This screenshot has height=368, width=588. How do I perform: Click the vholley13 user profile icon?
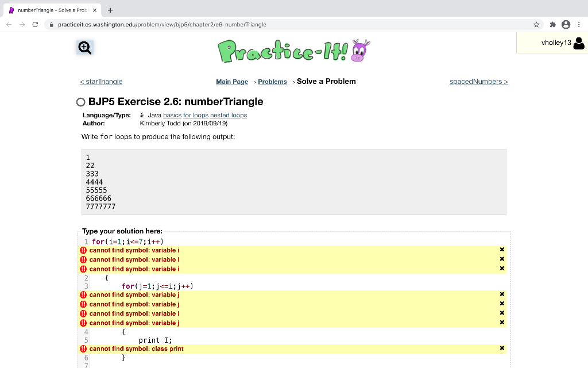pyautogui.click(x=578, y=43)
